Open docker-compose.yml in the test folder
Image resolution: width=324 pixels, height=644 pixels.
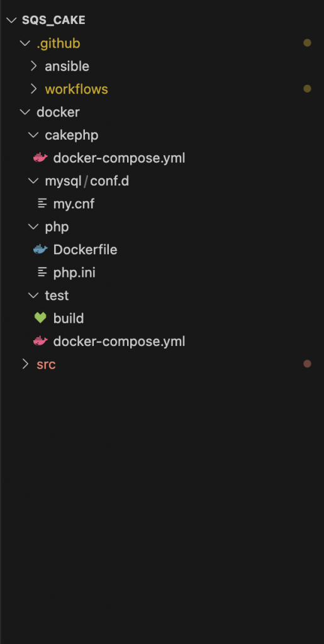point(119,341)
